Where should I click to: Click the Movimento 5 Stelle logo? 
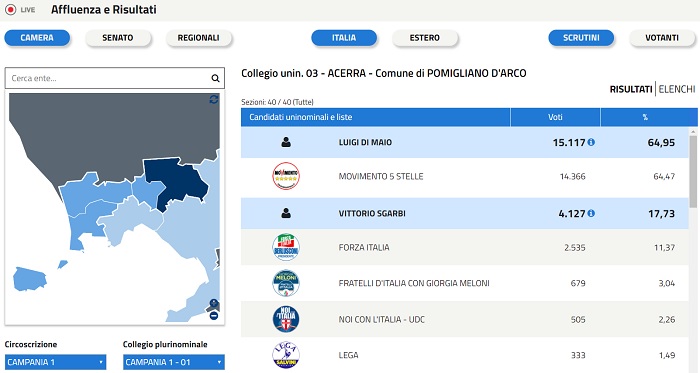click(x=286, y=176)
